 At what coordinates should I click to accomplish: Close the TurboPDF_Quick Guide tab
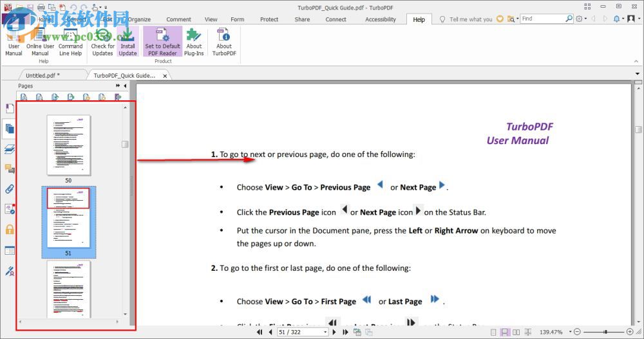click(165, 76)
